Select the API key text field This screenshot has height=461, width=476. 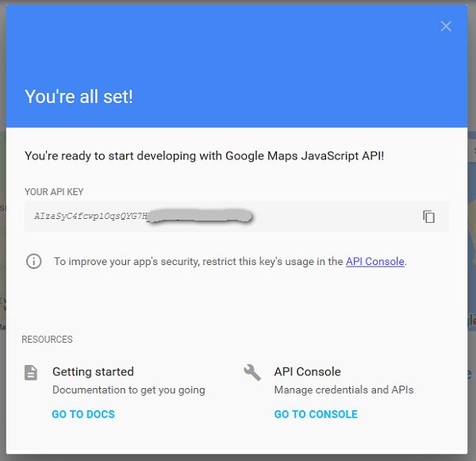(x=236, y=217)
